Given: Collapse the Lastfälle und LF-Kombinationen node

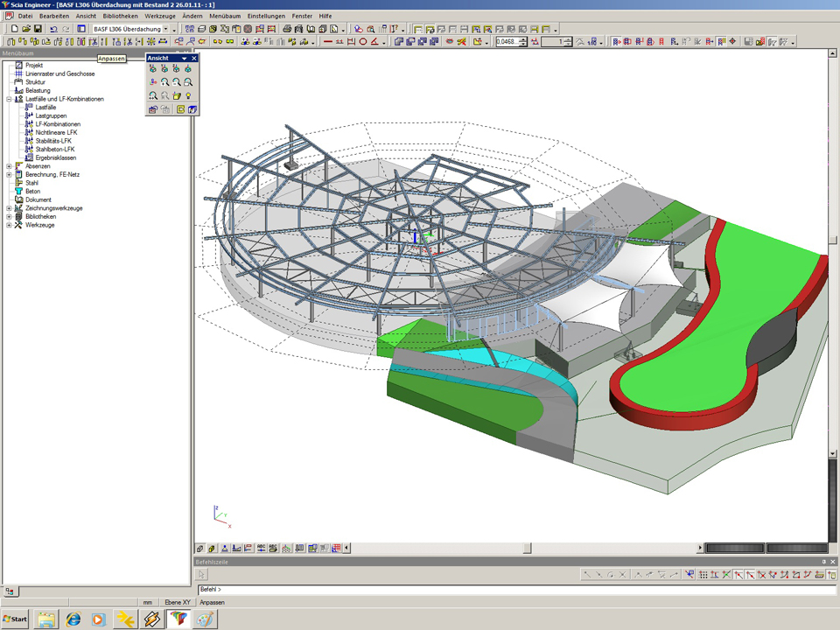Looking at the screenshot, I should pyautogui.click(x=9, y=99).
